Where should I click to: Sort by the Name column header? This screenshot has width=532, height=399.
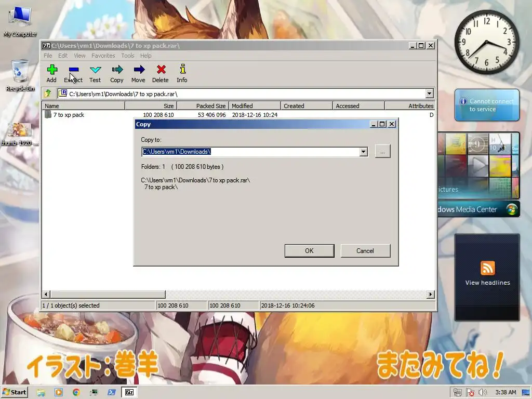click(x=84, y=106)
